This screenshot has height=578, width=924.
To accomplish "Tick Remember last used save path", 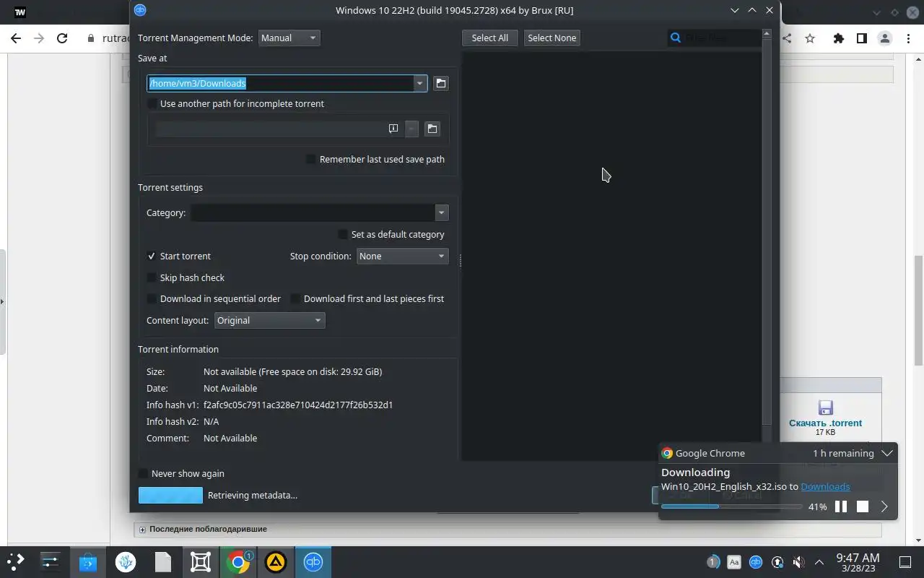I will [x=311, y=160].
